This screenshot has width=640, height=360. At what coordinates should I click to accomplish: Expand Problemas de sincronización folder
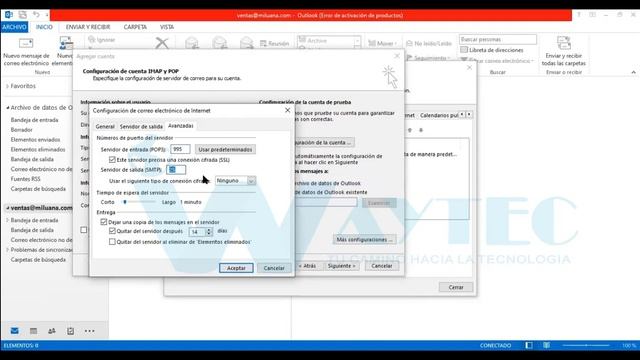coord(7,250)
